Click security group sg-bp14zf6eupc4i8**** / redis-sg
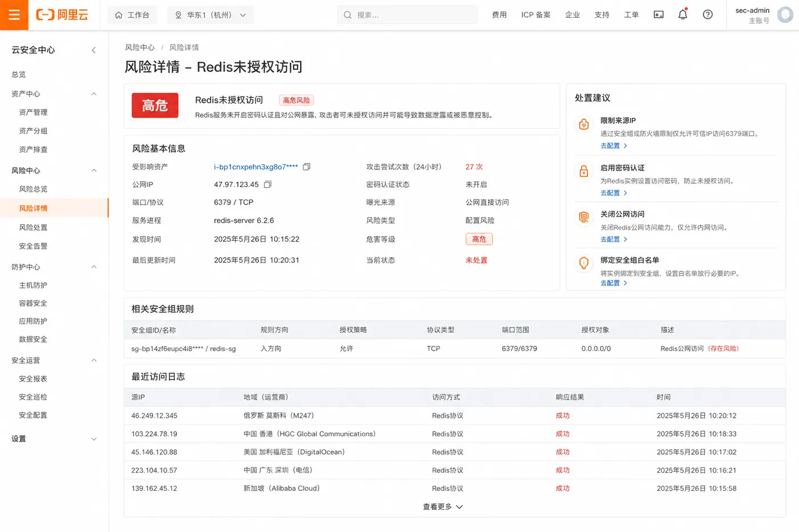The height and width of the screenshot is (532, 799). [183, 349]
